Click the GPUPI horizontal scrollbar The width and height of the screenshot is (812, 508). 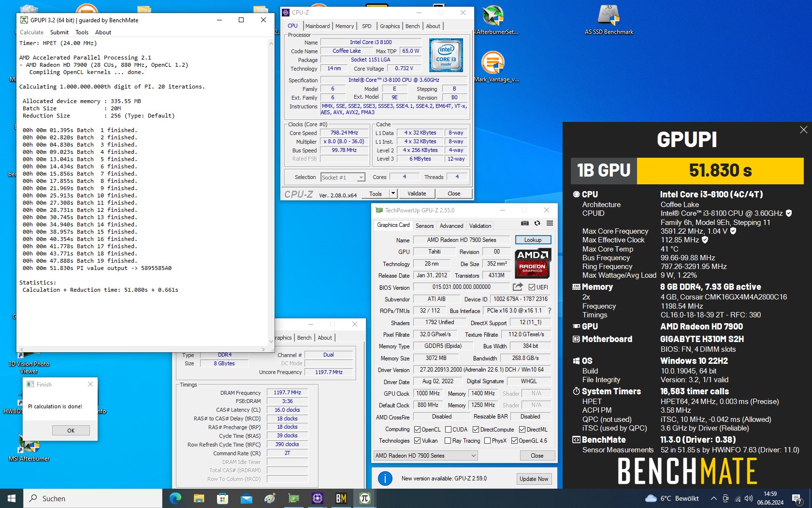tap(142, 349)
